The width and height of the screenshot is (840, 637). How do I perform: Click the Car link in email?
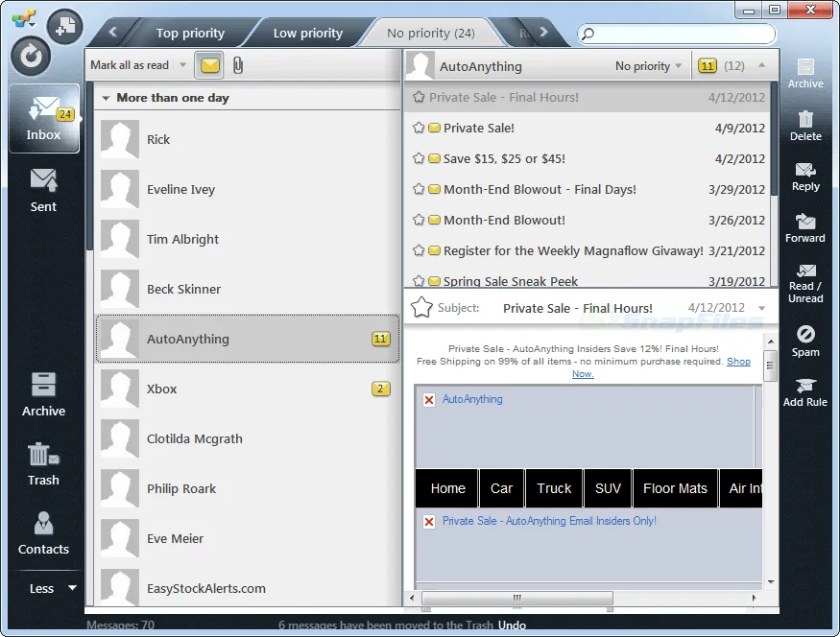501,488
